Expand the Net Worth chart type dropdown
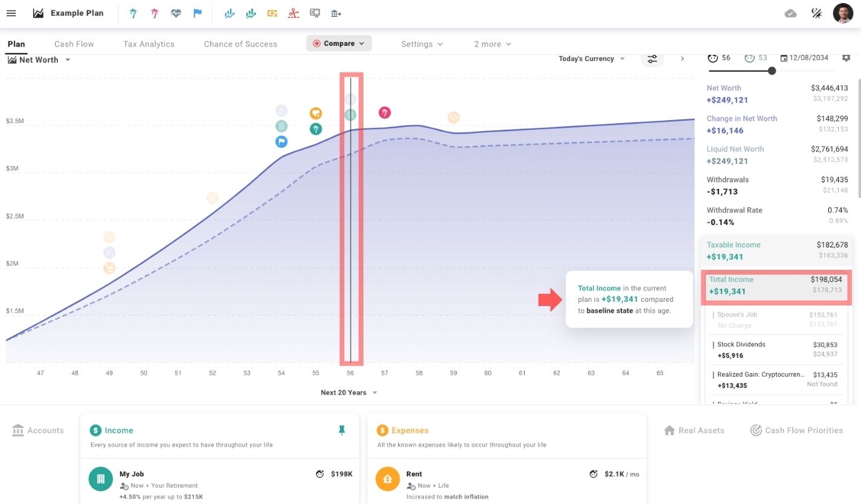Screen dimensions: 861x504 click(39, 60)
